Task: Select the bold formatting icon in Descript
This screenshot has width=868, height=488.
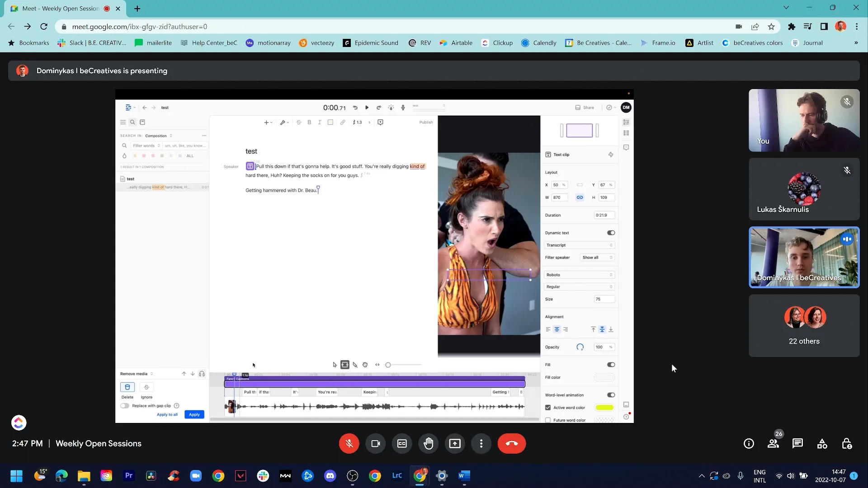Action: pyautogui.click(x=309, y=122)
